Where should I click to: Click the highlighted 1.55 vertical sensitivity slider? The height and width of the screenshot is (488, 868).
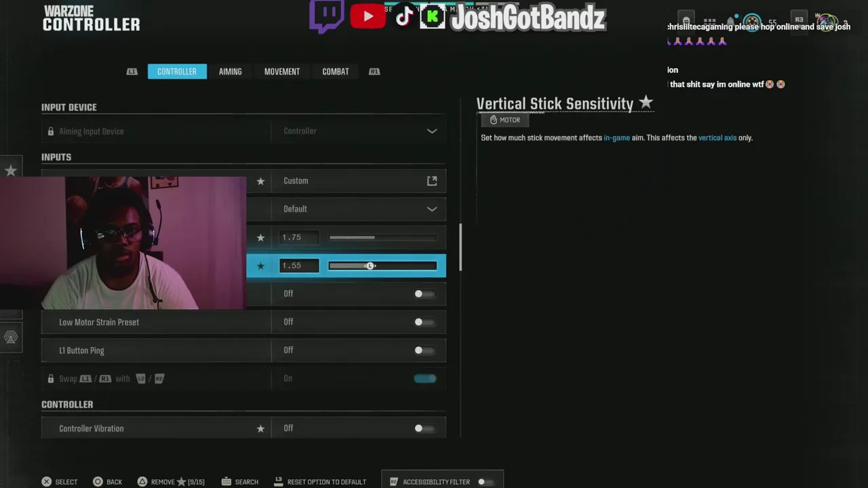click(383, 266)
